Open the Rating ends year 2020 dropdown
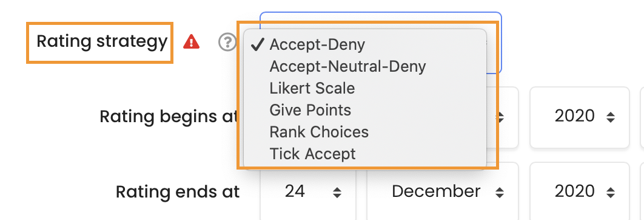 click(x=580, y=191)
